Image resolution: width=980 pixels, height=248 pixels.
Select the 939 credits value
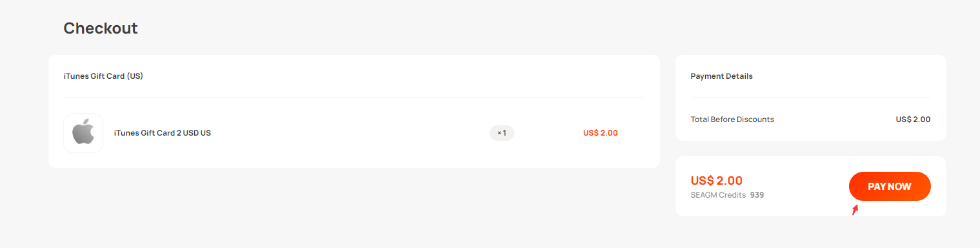(757, 195)
